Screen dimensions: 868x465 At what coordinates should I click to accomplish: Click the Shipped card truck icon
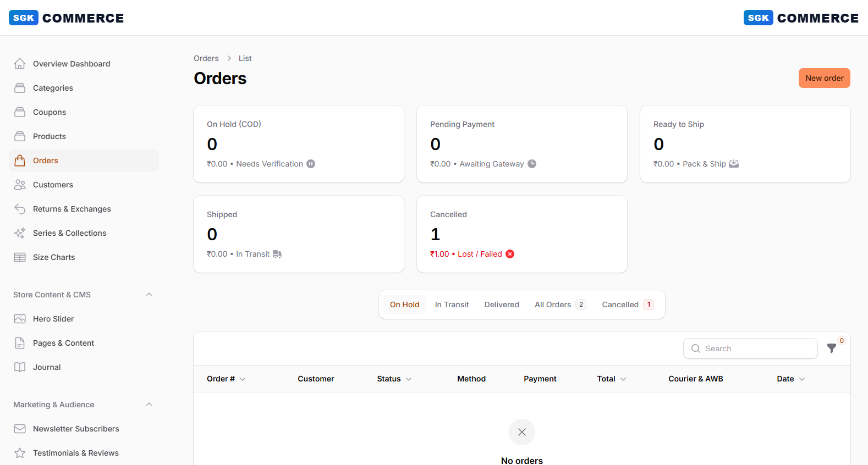277,254
